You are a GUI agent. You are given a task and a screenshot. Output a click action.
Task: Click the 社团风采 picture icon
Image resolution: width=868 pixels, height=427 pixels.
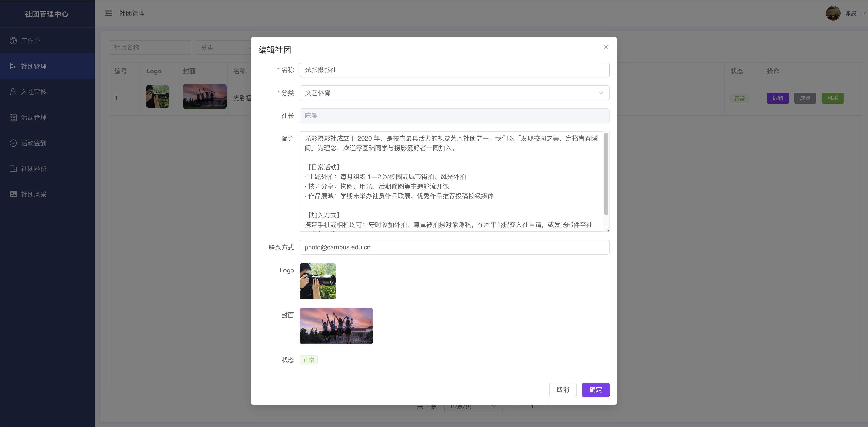coord(13,194)
